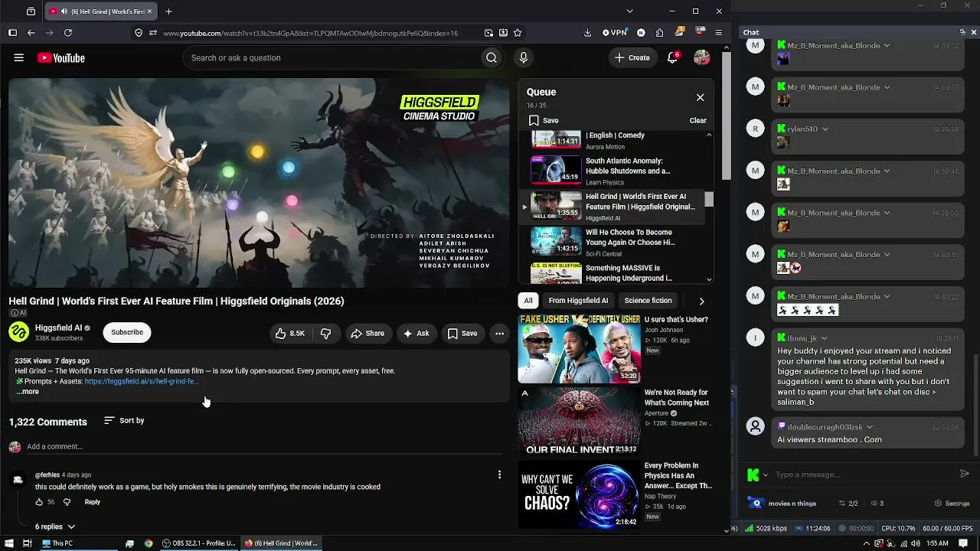980x551 pixels.
Task: Open YouTube notifications bell
Action: pos(673,57)
